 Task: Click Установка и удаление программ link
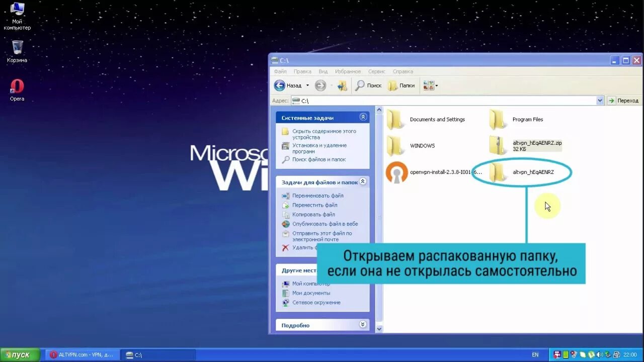tap(319, 148)
